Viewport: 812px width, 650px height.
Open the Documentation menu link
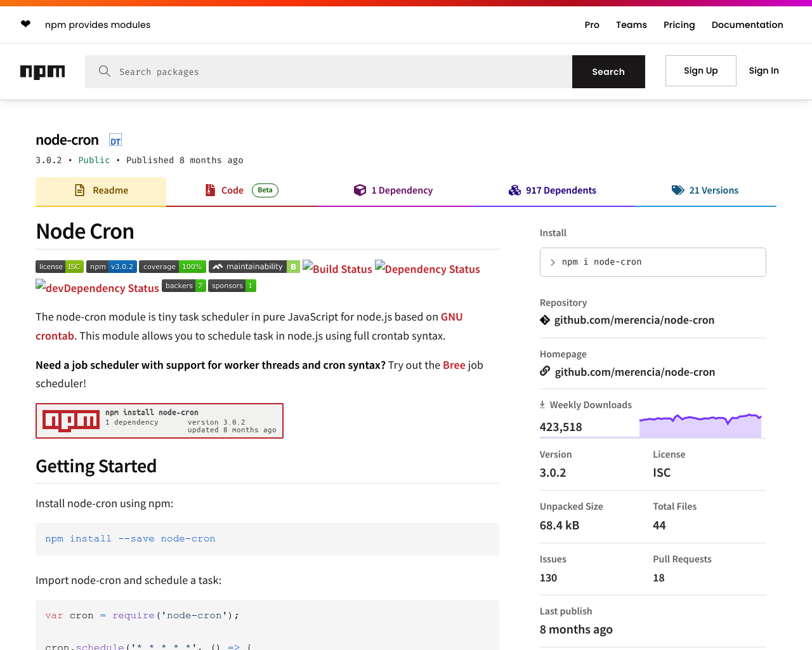click(747, 25)
